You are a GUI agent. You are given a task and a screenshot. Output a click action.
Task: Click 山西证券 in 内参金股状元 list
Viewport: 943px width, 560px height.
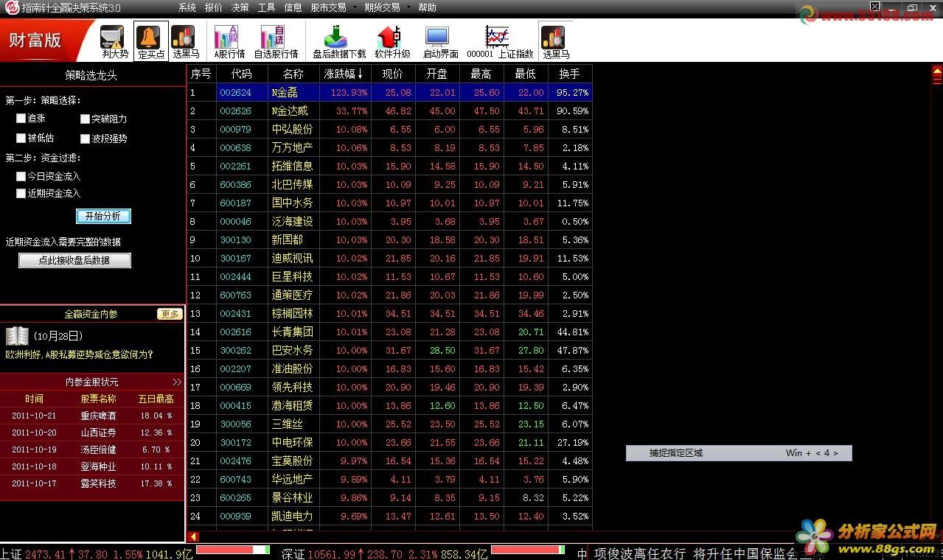coord(98,433)
